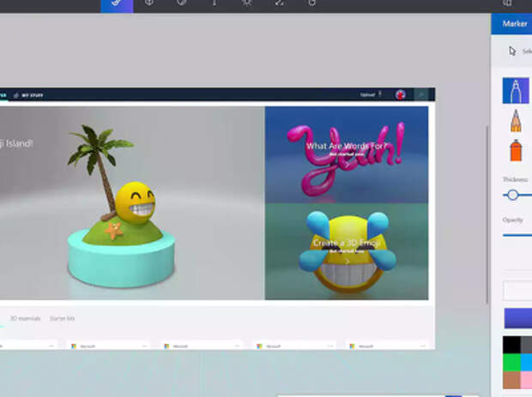This screenshot has height=397, width=532.
Task: Click the Thickness slider handle
Action: (512, 195)
